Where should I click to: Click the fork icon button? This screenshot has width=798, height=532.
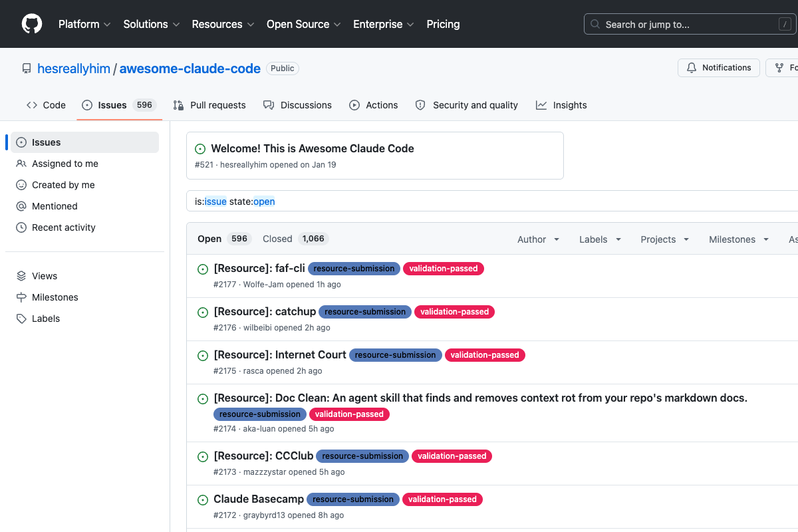pyautogui.click(x=779, y=68)
